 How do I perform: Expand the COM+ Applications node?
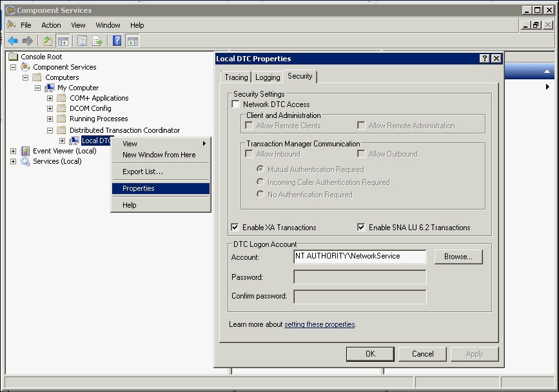click(x=50, y=98)
